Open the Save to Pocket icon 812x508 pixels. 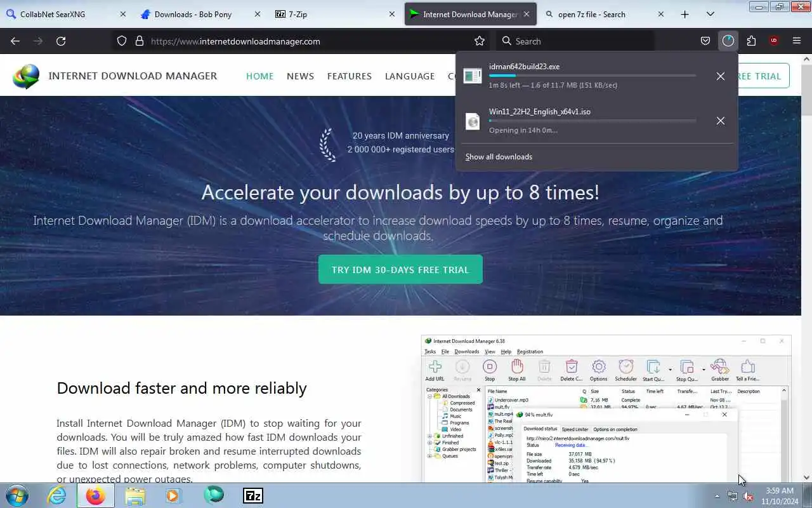(705, 41)
